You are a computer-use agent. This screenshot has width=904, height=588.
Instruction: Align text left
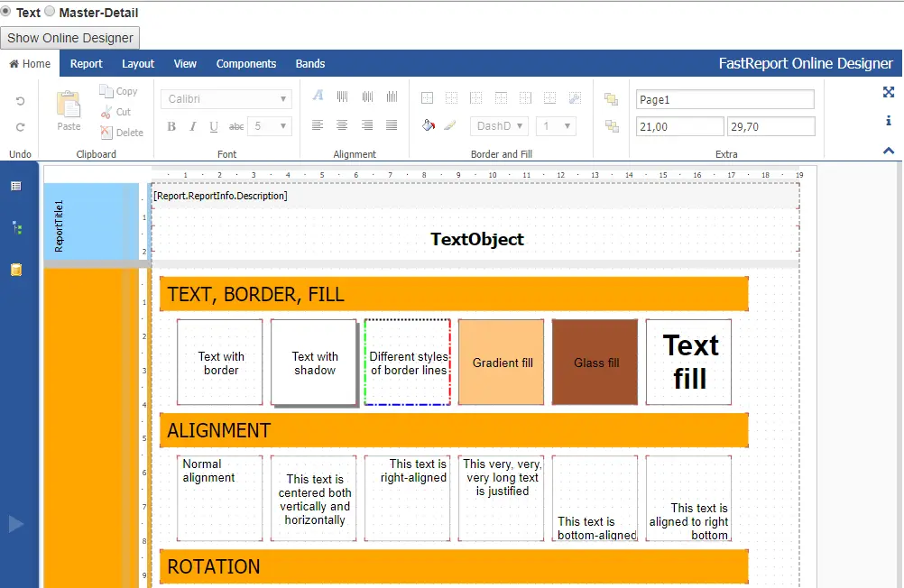click(x=318, y=125)
